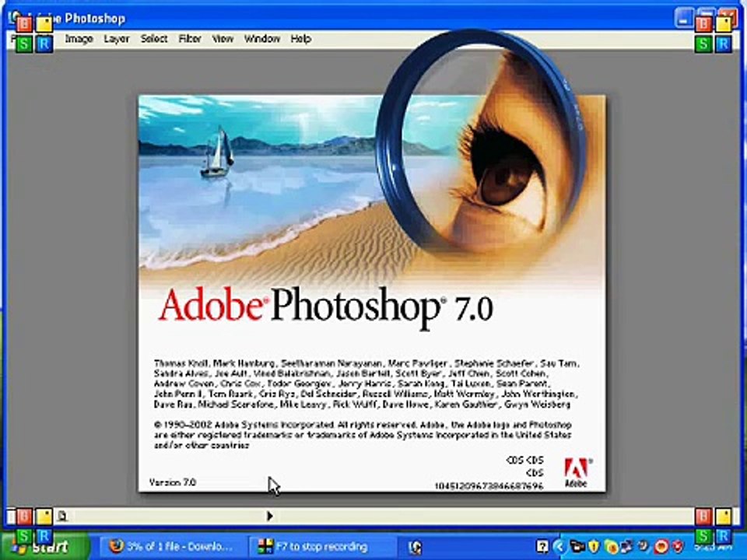Expand hidden system tray icons chevron
This screenshot has height=560, width=747.
pyautogui.click(x=560, y=547)
